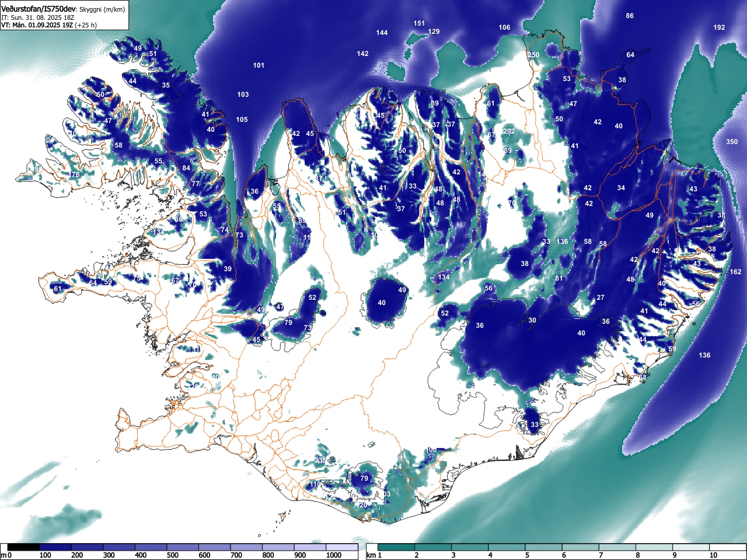747x560 pixels.
Task: Click the visibility value 192 in the northeast corner
Action: pos(719,27)
